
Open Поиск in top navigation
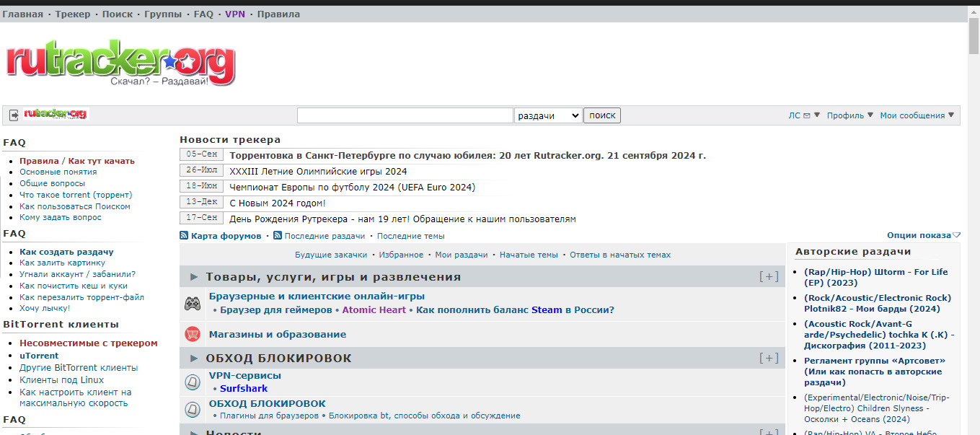click(x=118, y=14)
